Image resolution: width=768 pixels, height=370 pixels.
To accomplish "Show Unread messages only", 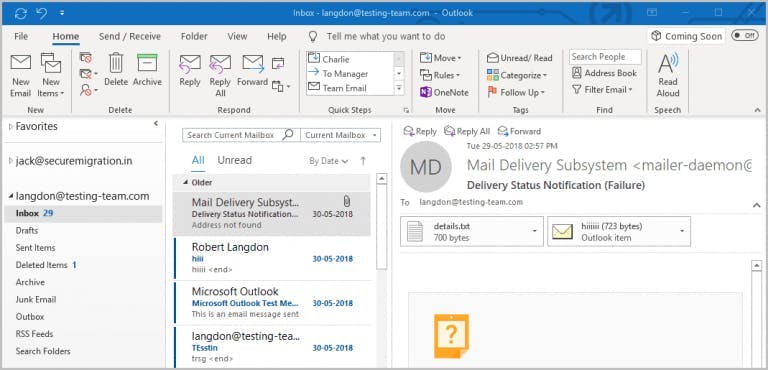I will 235,160.
